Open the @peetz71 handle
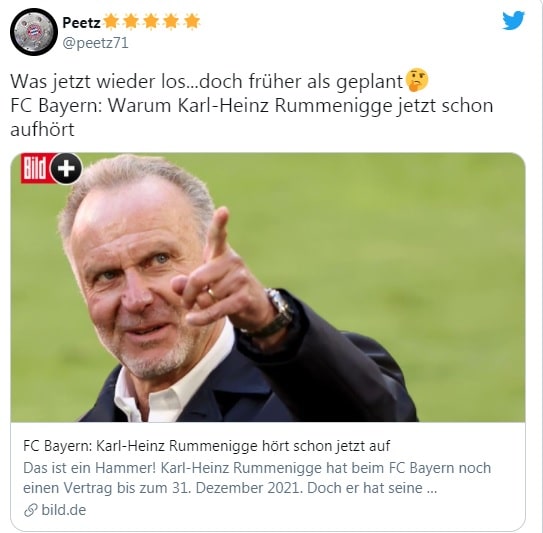The width and height of the screenshot is (543, 533). [x=95, y=43]
